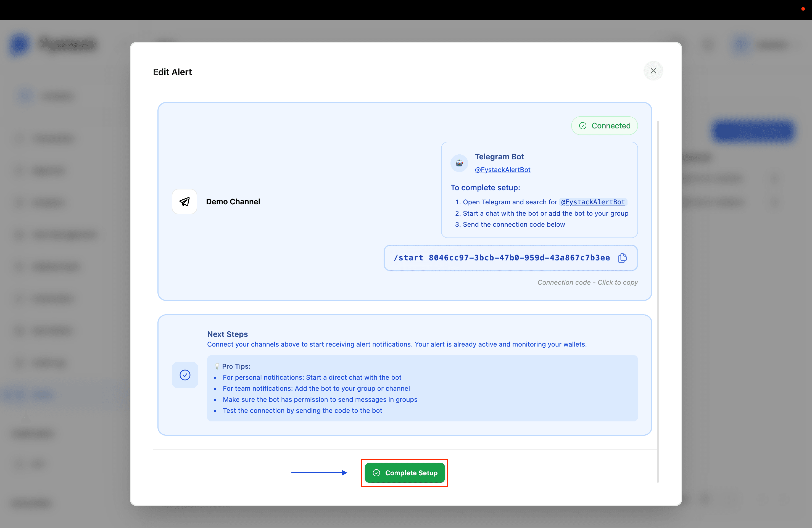
Task: Click the Telegram Bot robot avatar
Action: 459,163
